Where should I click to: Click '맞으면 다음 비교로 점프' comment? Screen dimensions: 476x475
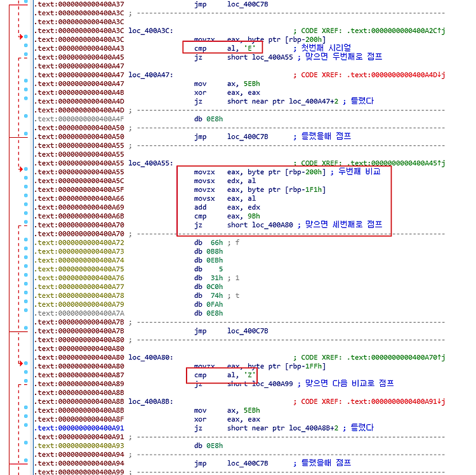[x=349, y=383]
